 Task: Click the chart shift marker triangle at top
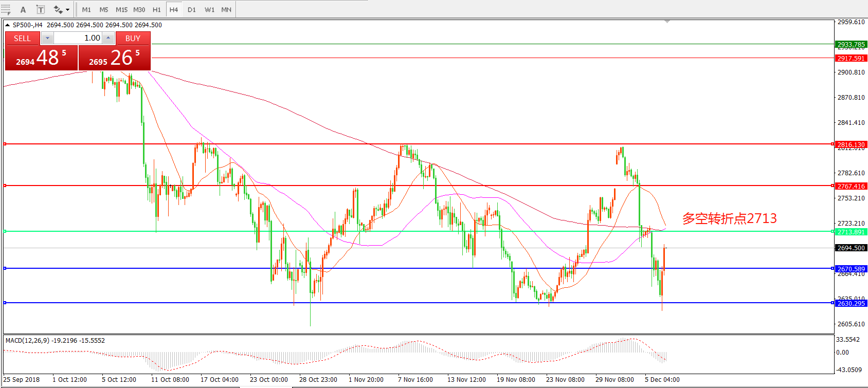(667, 22)
